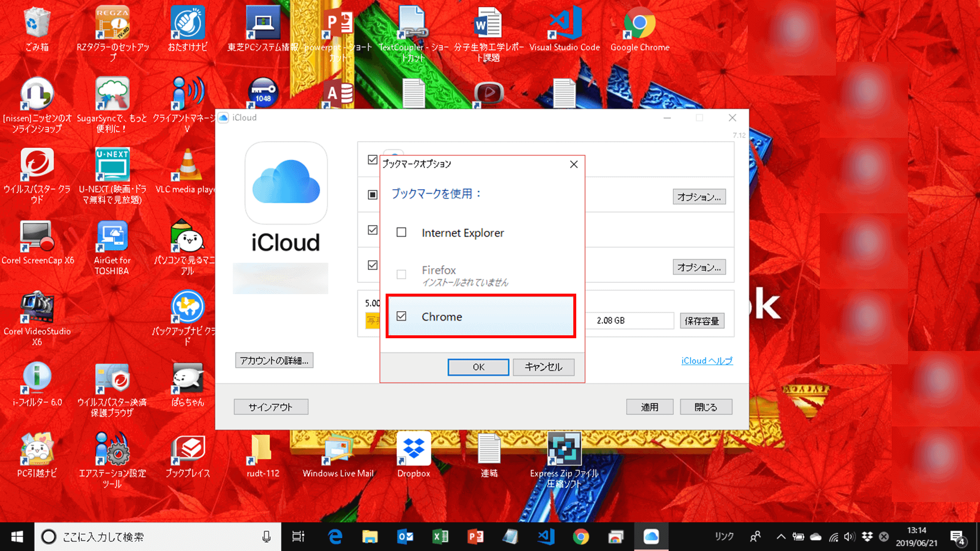Open SugarSync desktop icon
This screenshot has width=980, height=551.
pos(112,105)
